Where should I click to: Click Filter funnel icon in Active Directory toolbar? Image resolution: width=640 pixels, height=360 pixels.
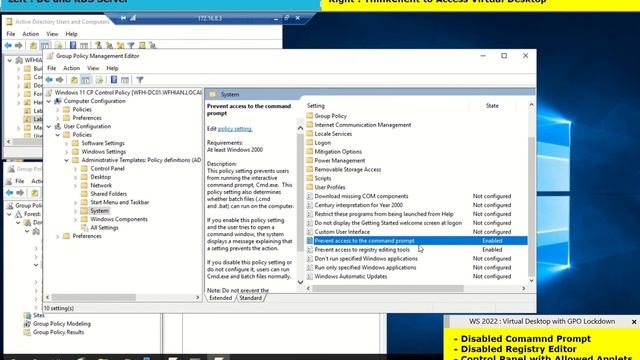(131, 45)
